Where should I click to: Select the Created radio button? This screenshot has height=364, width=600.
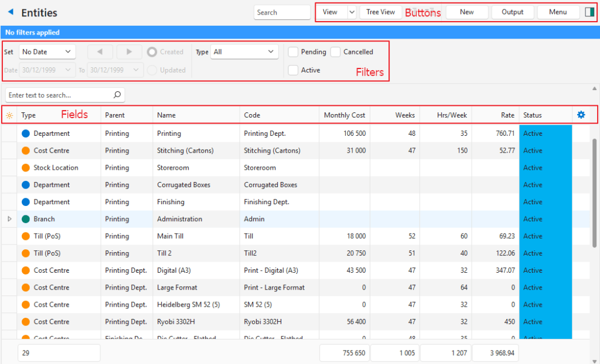pos(152,52)
